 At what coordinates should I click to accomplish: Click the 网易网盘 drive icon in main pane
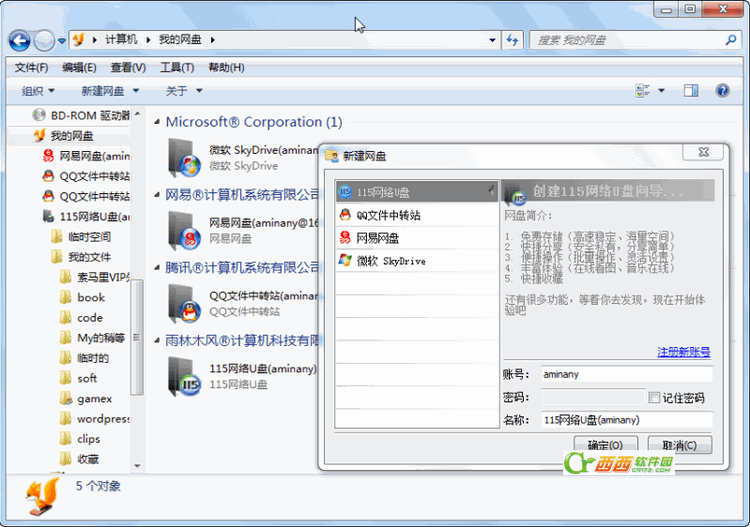click(x=184, y=230)
